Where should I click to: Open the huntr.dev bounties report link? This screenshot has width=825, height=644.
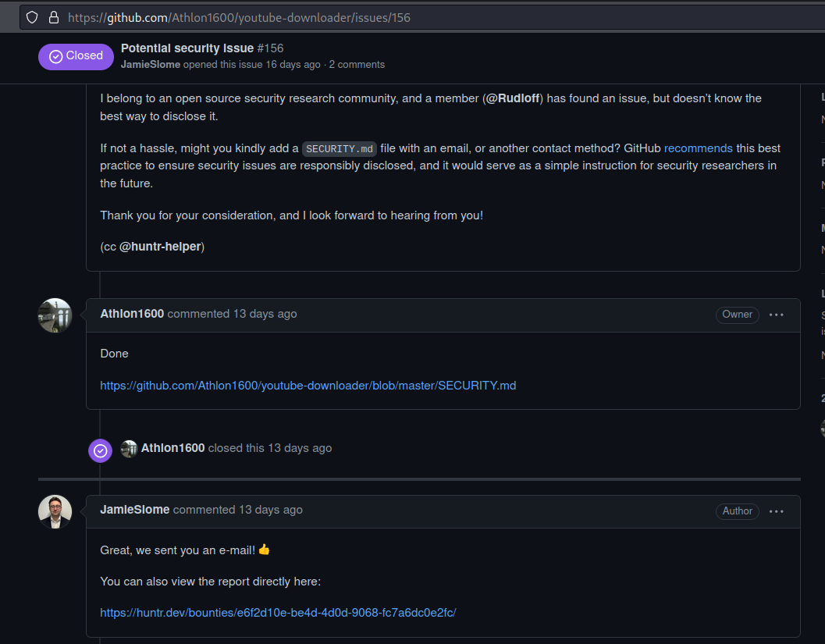tap(278, 613)
